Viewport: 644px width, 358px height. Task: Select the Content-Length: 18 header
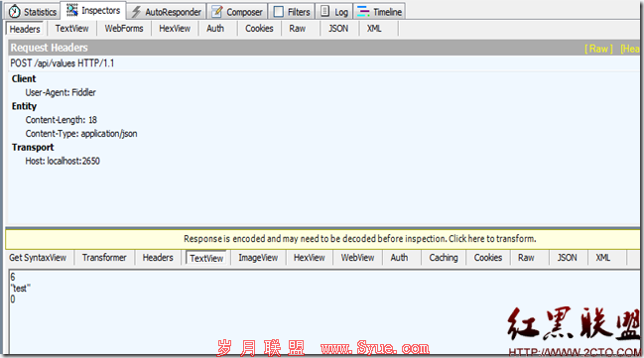pyautogui.click(x=62, y=120)
